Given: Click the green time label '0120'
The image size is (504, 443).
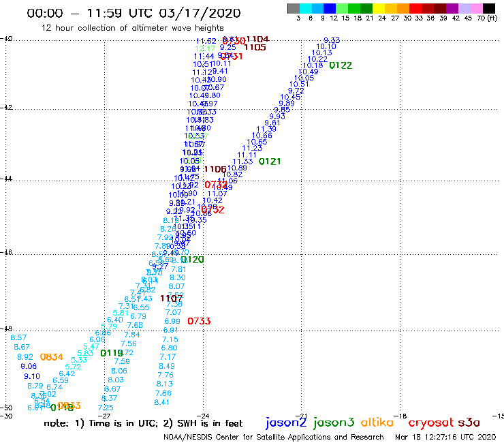Looking at the screenshot, I should point(192,260).
